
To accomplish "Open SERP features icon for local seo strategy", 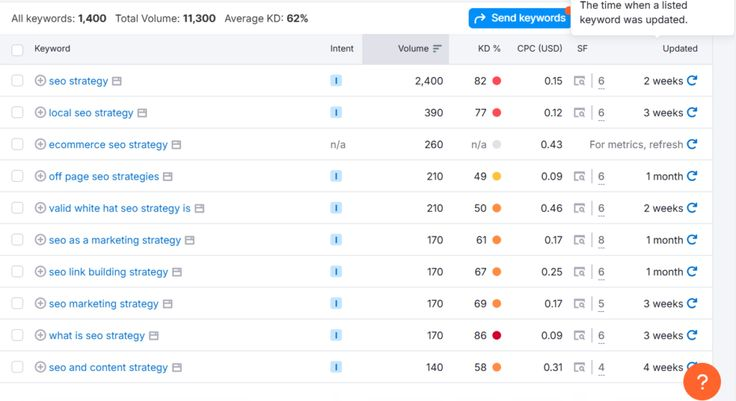I will pos(580,113).
